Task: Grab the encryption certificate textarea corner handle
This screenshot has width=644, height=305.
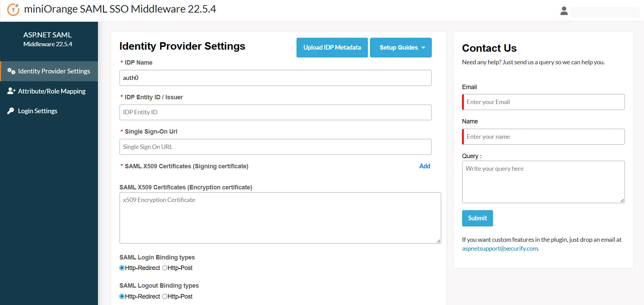Action: click(439, 241)
